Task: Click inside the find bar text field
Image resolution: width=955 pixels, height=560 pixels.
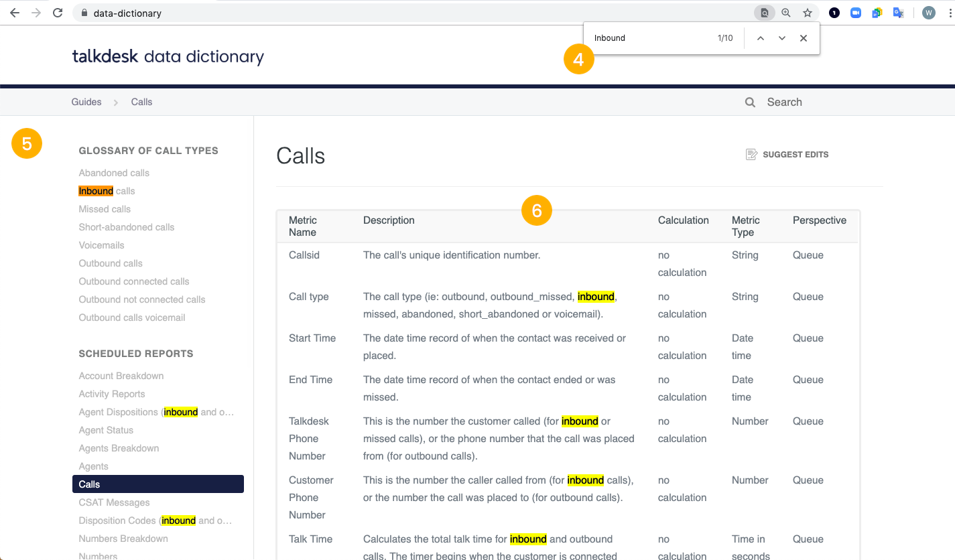Action: pyautogui.click(x=643, y=38)
